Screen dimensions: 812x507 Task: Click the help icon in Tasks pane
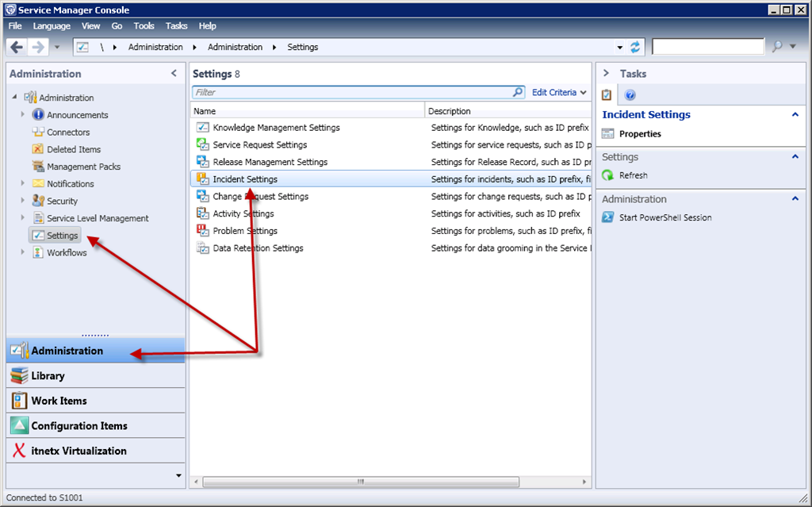pos(630,95)
